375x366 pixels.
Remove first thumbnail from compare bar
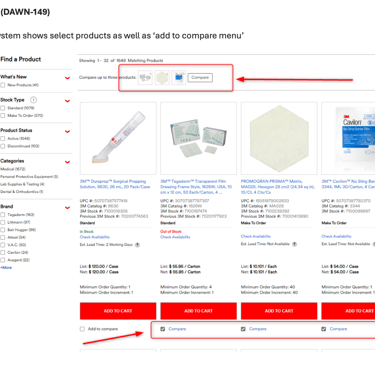(150, 73)
